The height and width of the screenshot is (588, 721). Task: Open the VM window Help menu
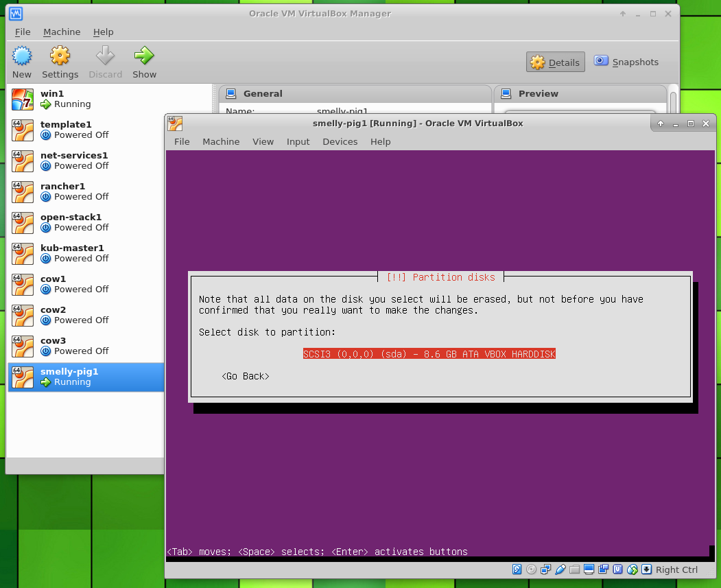pos(380,141)
